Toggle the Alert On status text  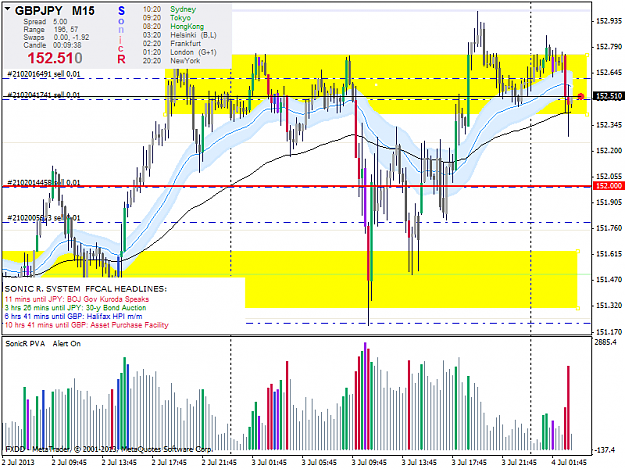pyautogui.click(x=67, y=343)
